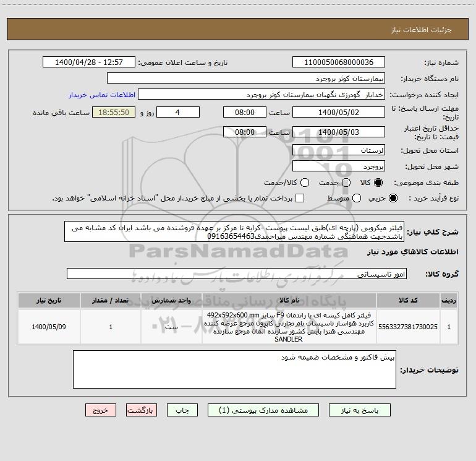476x461 pixels.
Task: Open the اطلاعات تماس خریدار link
Action: click(102, 95)
